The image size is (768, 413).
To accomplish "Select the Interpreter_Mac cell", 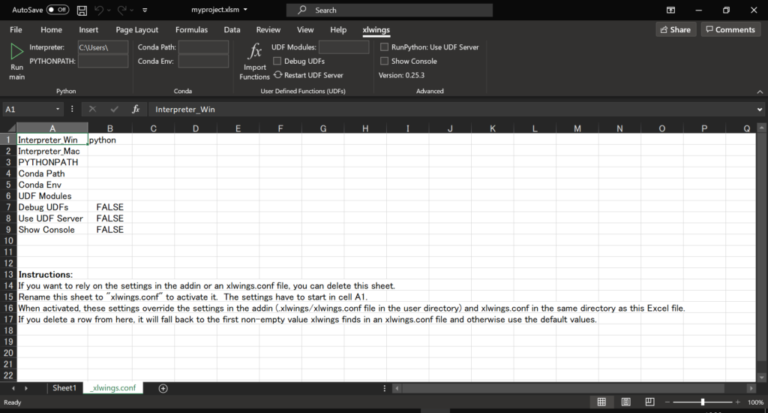I will 52,151.
